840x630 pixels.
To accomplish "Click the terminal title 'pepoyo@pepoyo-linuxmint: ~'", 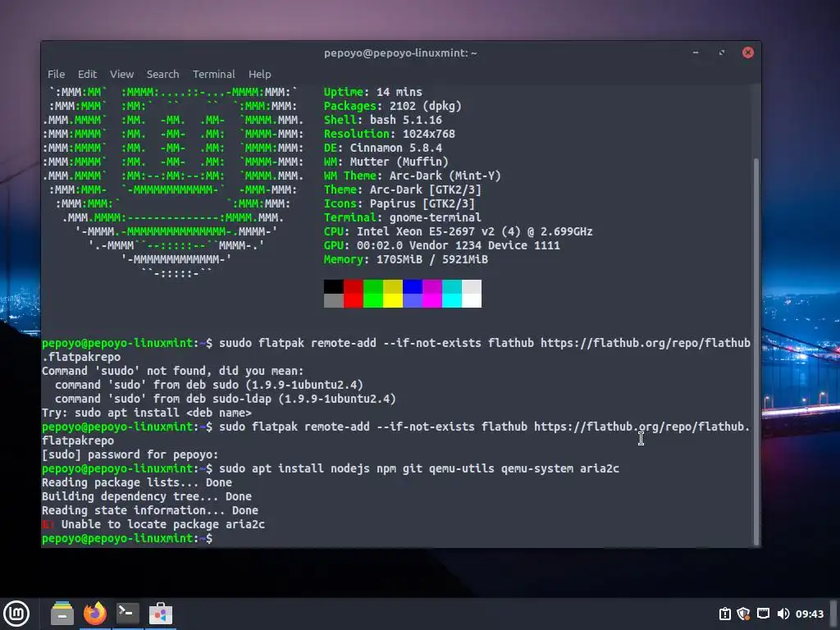I will coord(400,52).
